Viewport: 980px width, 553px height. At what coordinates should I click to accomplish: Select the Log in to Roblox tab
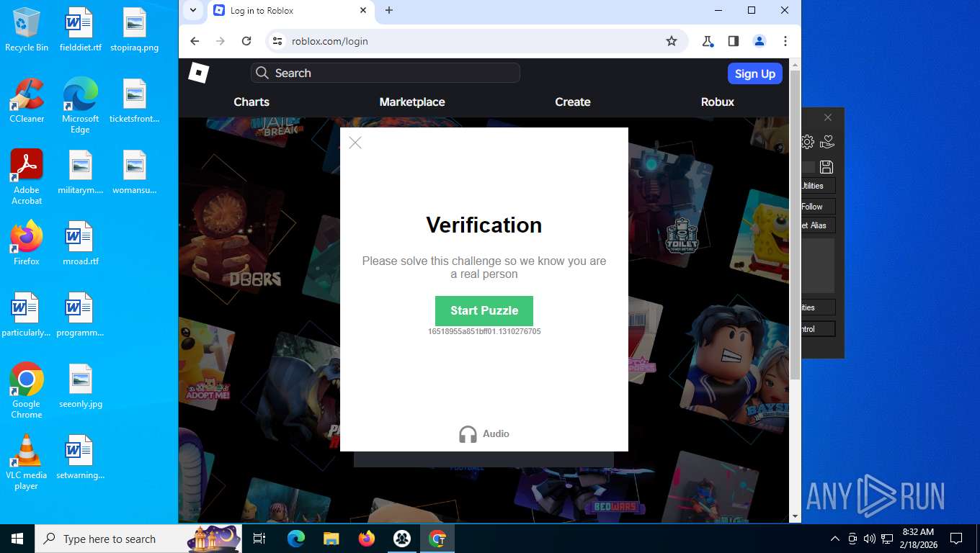290,10
